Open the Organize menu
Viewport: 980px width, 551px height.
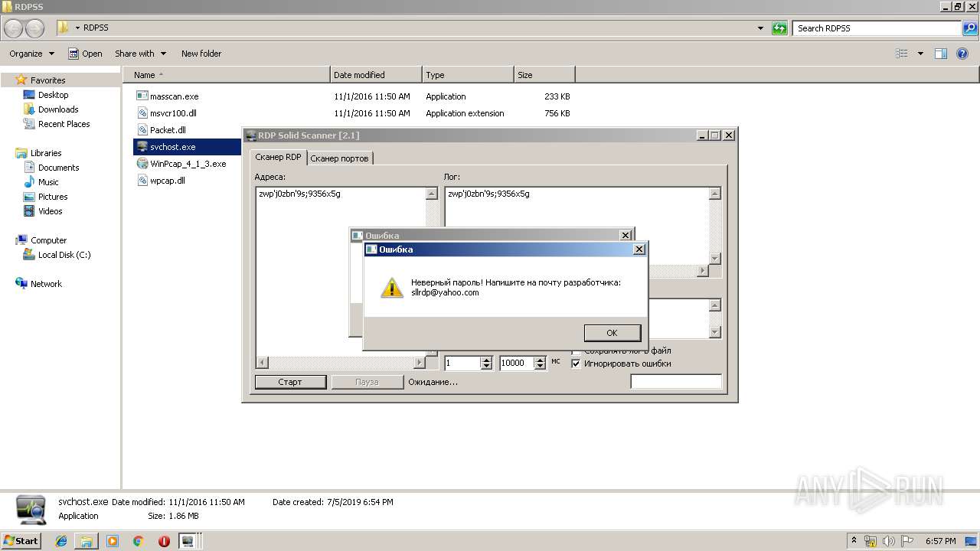(31, 54)
